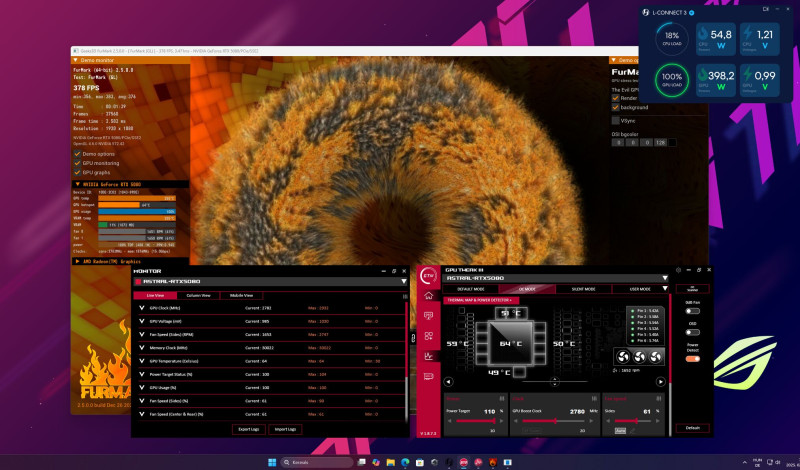Screen dimensions: 800x470
Task: Click the fan curve edit pencil icon
Action: click(633, 431)
